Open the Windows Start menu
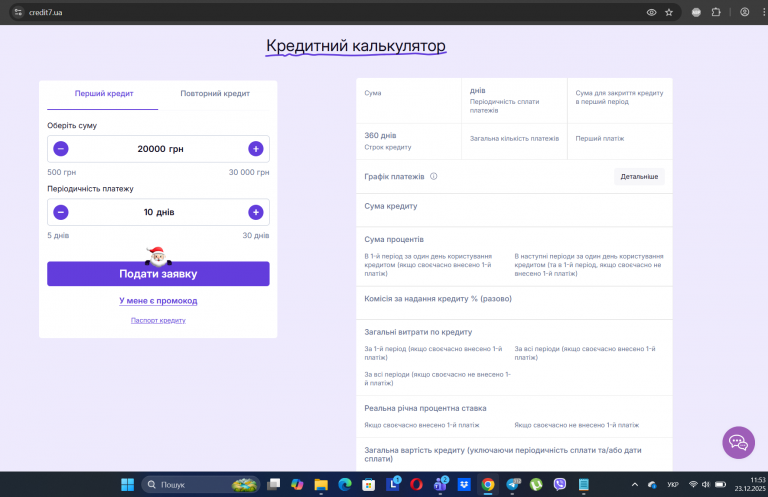Viewport: 768px width, 497px height. (127, 485)
